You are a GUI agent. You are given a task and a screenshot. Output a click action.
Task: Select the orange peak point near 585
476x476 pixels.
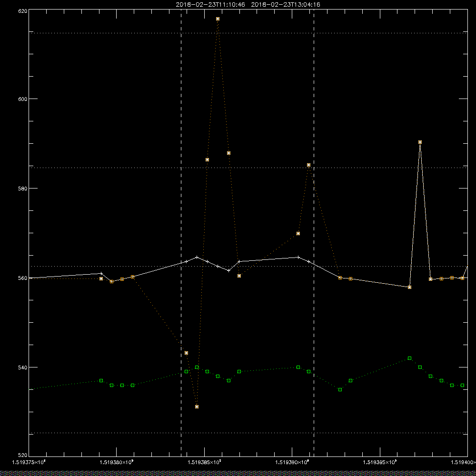coord(309,165)
